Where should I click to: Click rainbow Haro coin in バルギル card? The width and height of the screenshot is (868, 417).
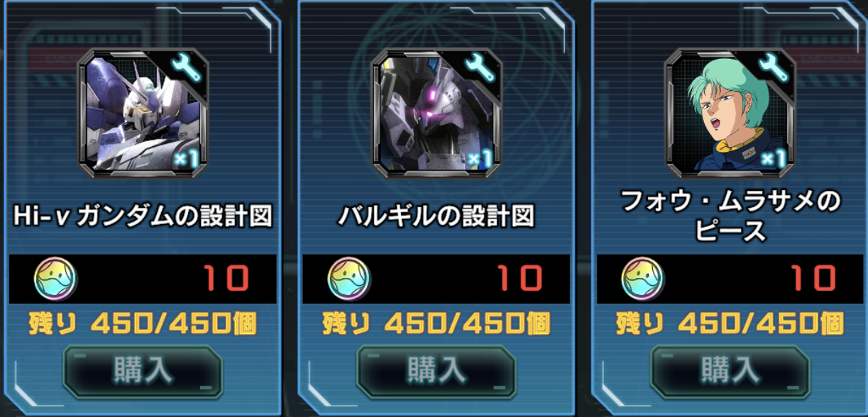point(348,279)
